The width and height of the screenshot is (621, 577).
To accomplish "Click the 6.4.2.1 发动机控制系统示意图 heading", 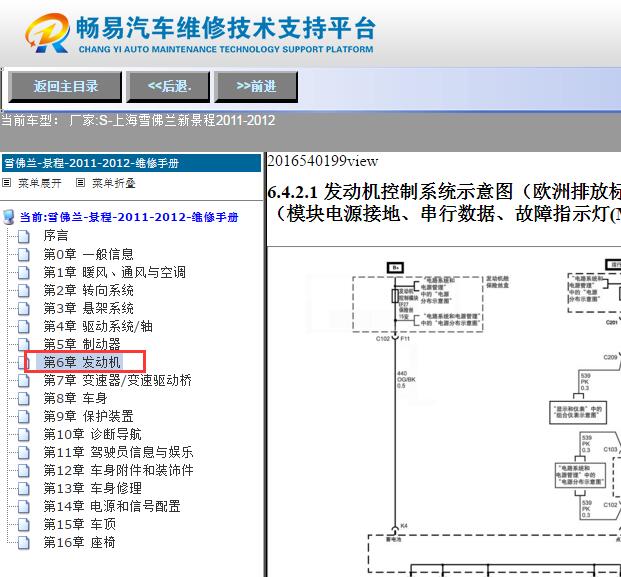I will pos(444,203).
